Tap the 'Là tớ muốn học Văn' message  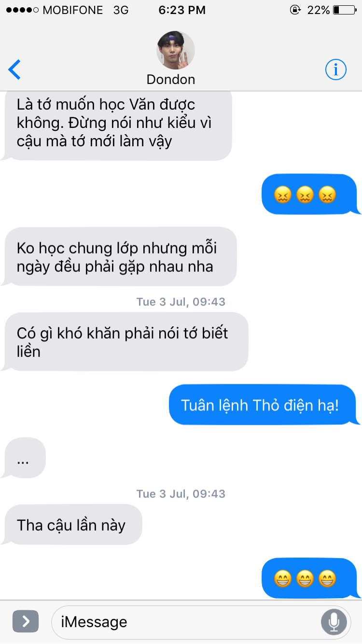pyautogui.click(x=117, y=125)
